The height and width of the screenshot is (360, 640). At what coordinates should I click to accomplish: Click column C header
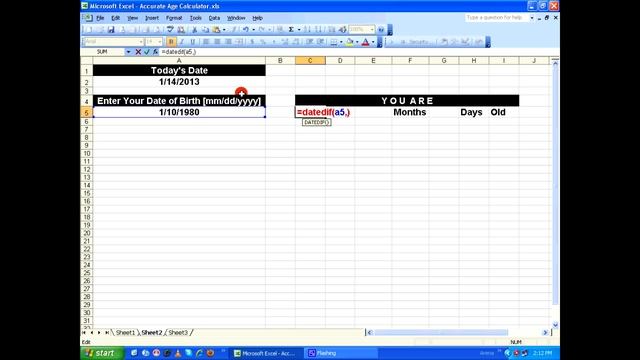tap(310, 60)
